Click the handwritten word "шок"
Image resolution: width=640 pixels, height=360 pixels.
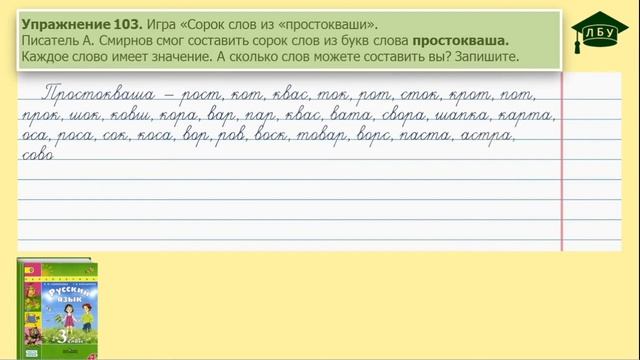[85, 116]
